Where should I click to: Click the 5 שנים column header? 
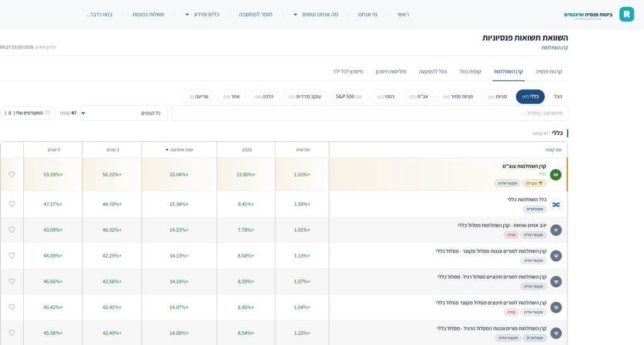pos(54,150)
